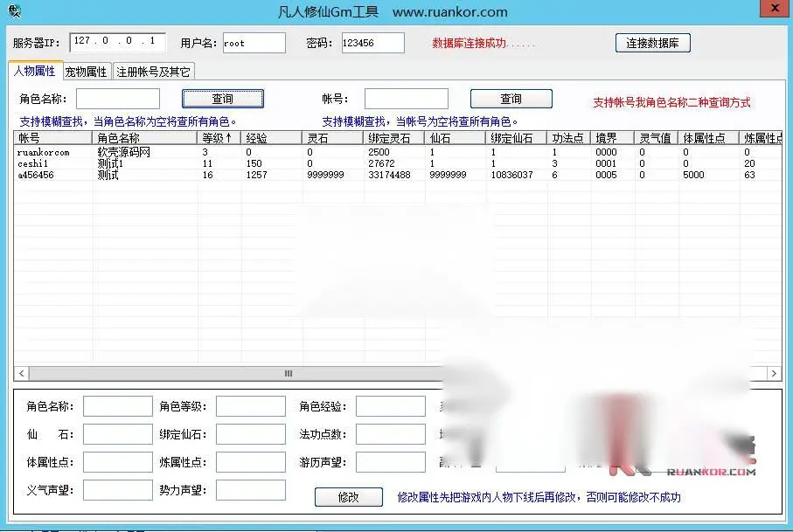Click the horizontal scrollbar left arrow
The width and height of the screenshot is (793, 532).
point(21,373)
